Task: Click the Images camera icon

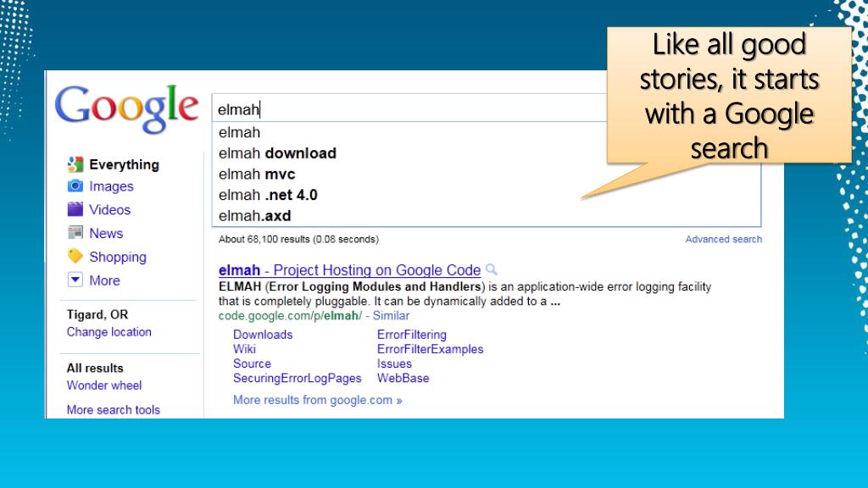Action: [75, 186]
